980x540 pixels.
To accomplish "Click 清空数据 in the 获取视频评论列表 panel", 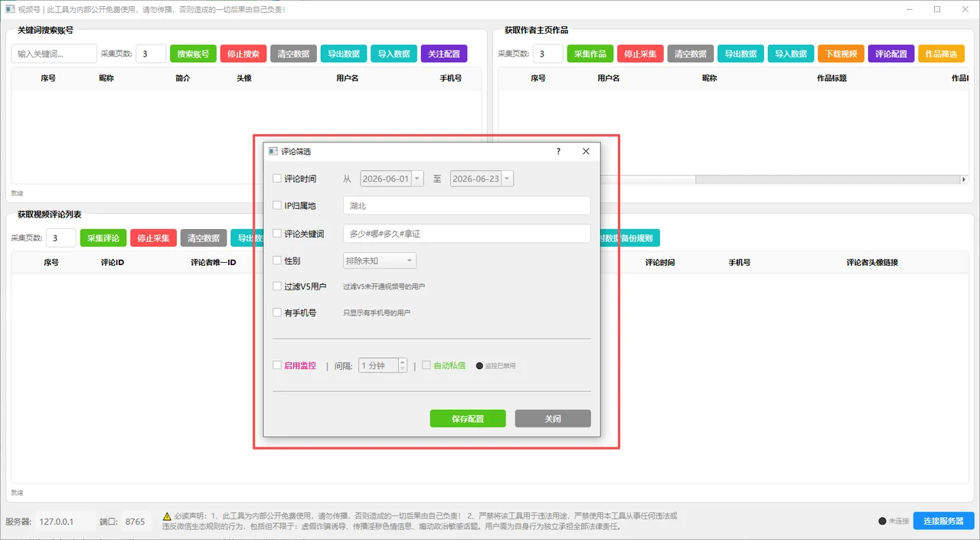I will pyautogui.click(x=204, y=237).
